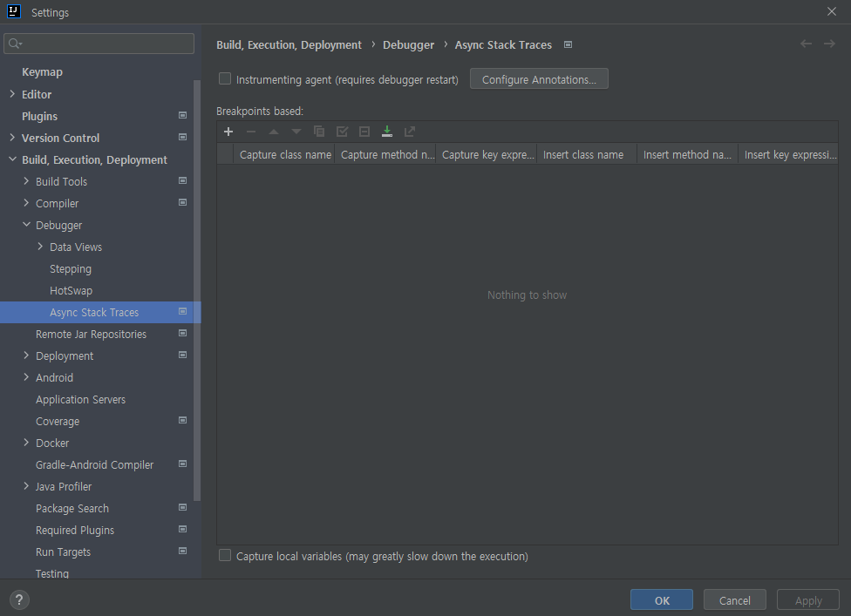Click the Remove minus icon in toolbar
Image resolution: width=851 pixels, height=616 pixels.
click(x=251, y=132)
